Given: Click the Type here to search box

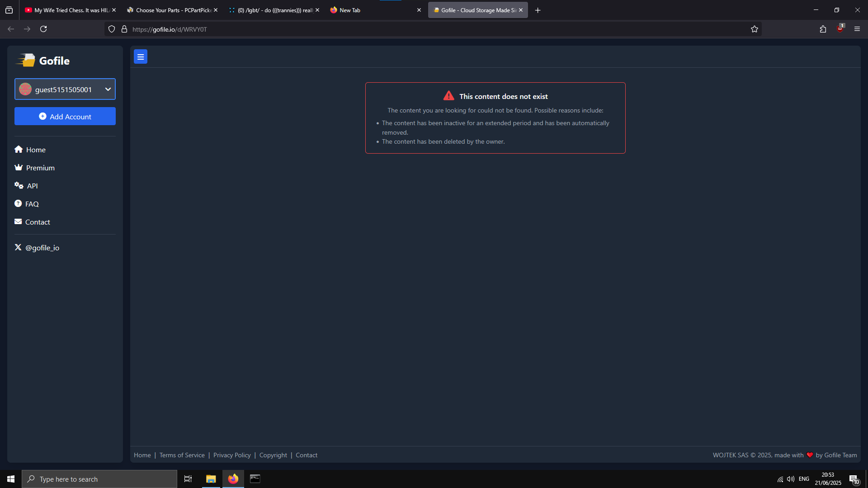Looking at the screenshot, I should pos(99,479).
